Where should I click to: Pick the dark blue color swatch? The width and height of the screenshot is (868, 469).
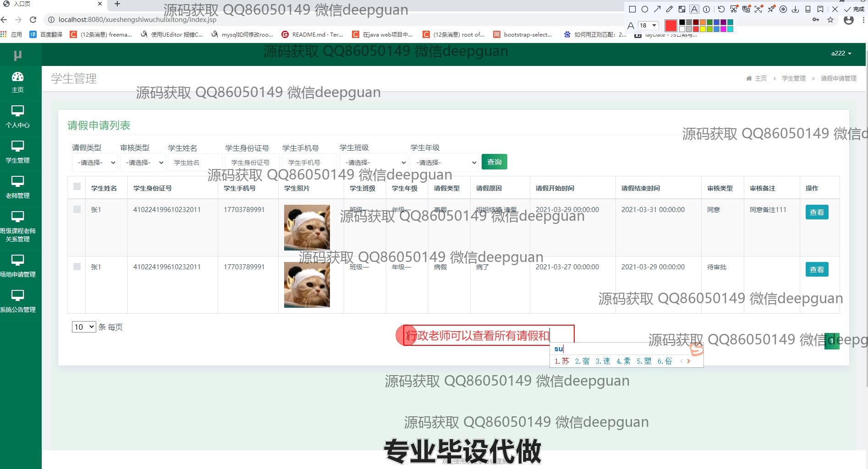tap(717, 22)
